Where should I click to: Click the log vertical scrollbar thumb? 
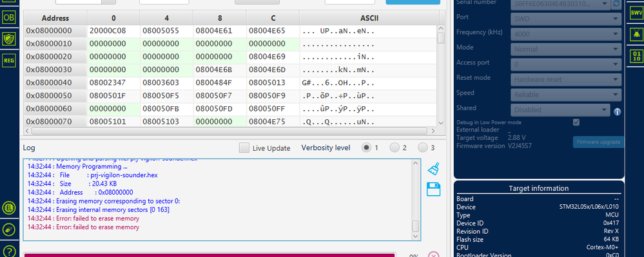pyautogui.click(x=416, y=226)
